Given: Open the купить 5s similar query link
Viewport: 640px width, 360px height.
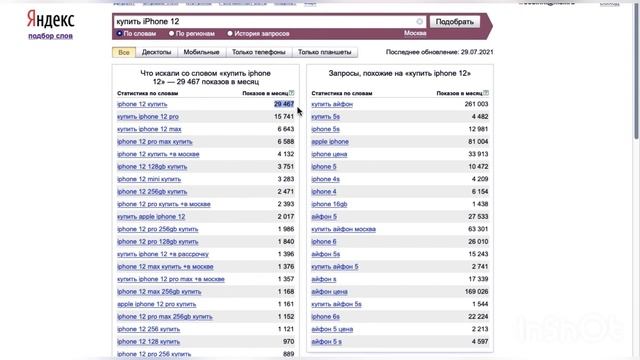Looking at the screenshot, I should [x=325, y=117].
